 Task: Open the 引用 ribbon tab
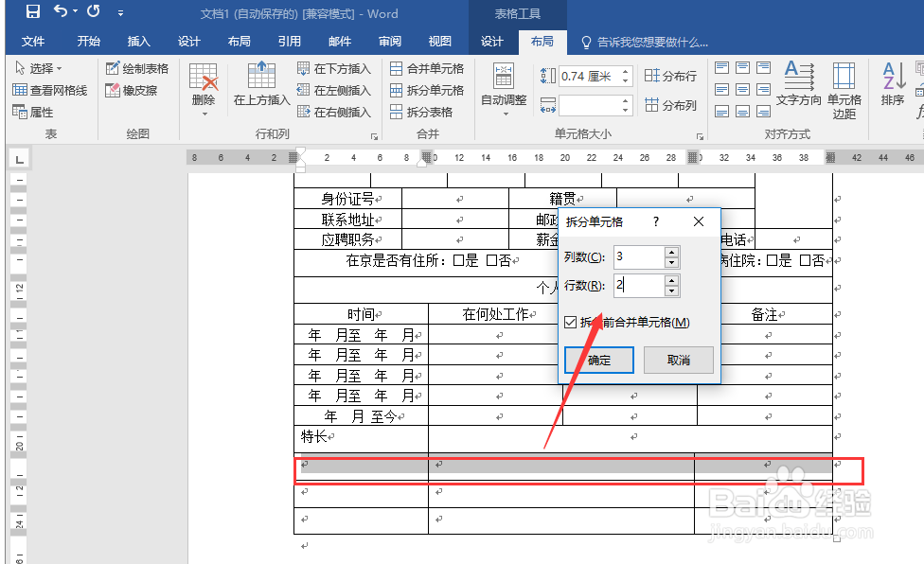(x=290, y=42)
